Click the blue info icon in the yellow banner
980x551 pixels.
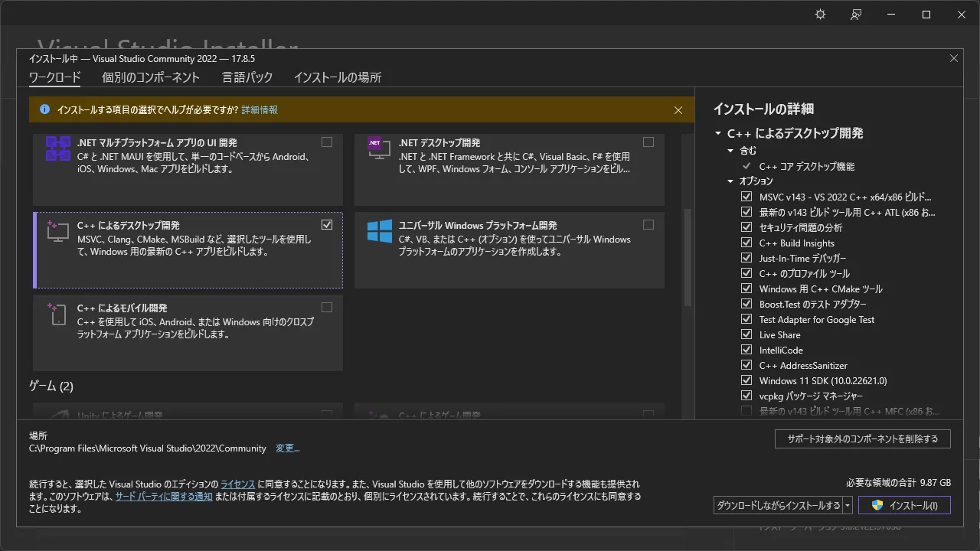44,109
